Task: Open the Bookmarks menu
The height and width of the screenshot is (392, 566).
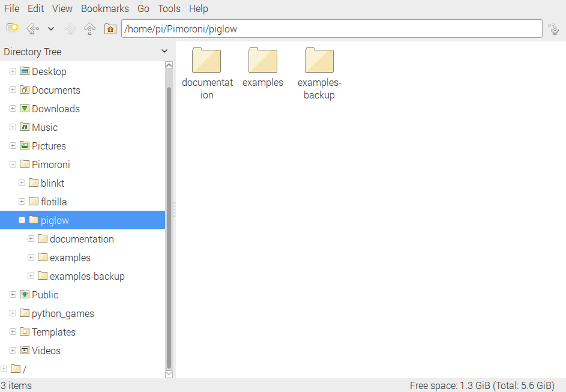Action: coord(104,8)
